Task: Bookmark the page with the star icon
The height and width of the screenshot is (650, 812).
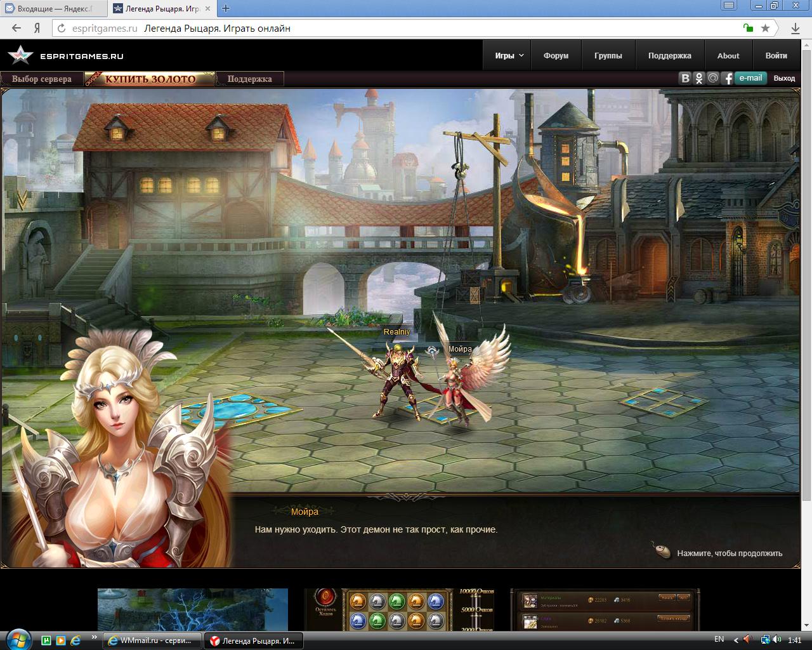Action: 765,28
